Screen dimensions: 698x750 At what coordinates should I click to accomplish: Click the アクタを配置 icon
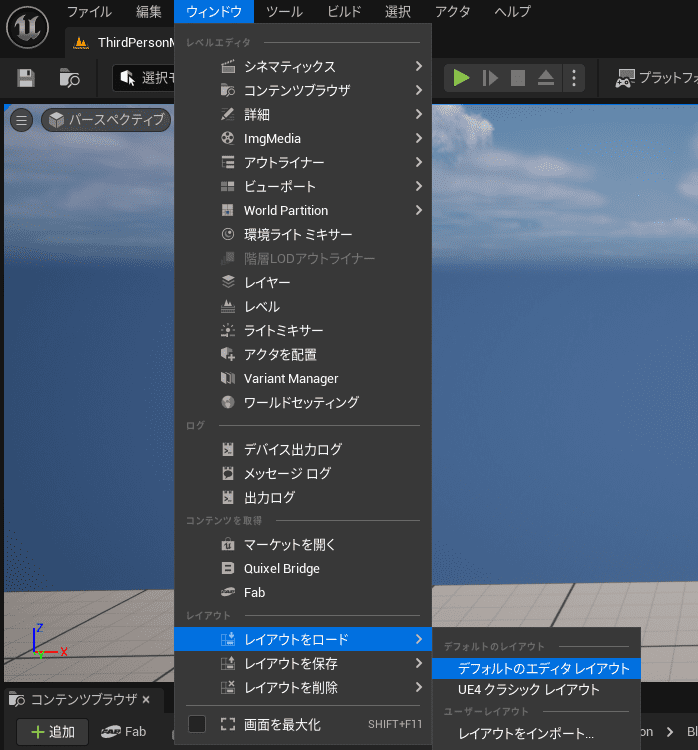[x=228, y=354]
